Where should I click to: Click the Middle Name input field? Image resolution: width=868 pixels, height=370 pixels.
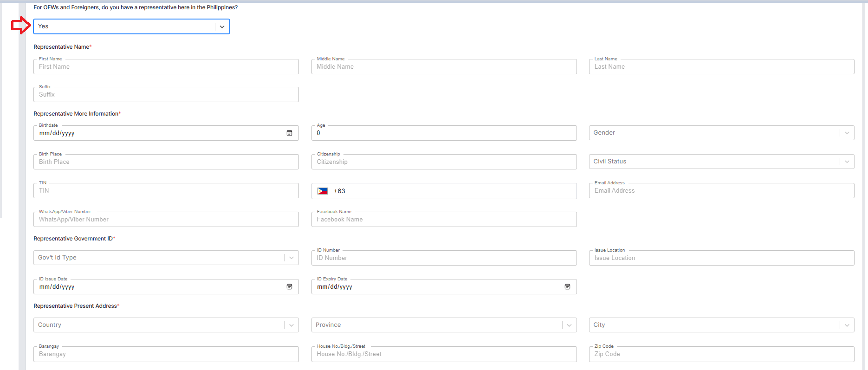pos(444,66)
